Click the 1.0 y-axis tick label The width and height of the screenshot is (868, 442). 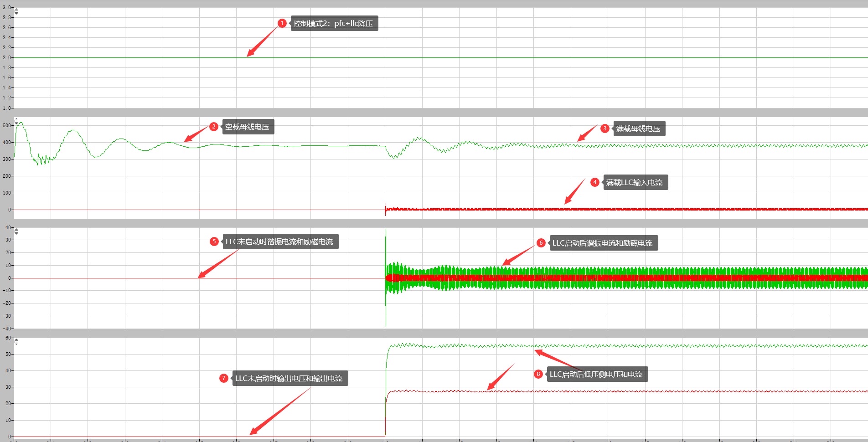pos(6,108)
